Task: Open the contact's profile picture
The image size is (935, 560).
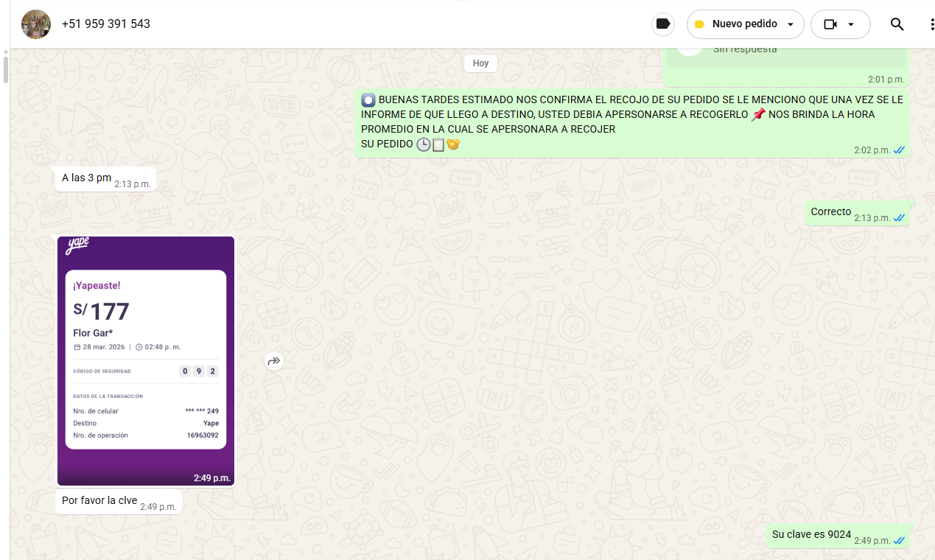Action: click(x=36, y=24)
